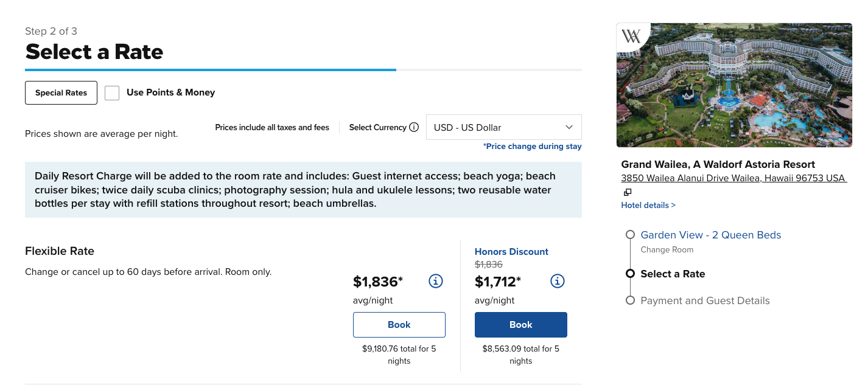868x385 pixels.
Task: Click the strikethrough $1,836 price
Action: [x=489, y=264]
